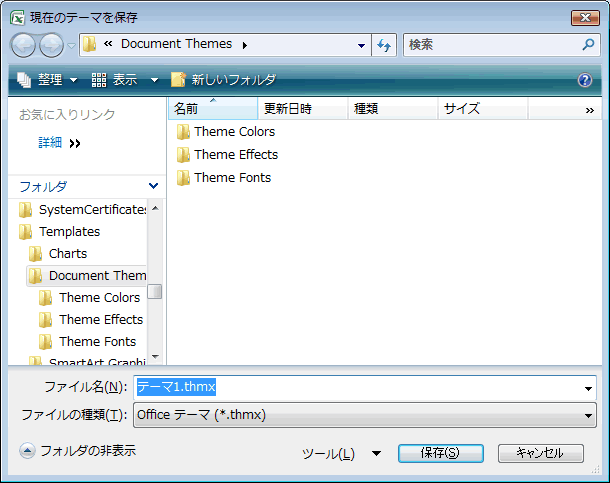Expand the » next to 詳細

[75, 144]
